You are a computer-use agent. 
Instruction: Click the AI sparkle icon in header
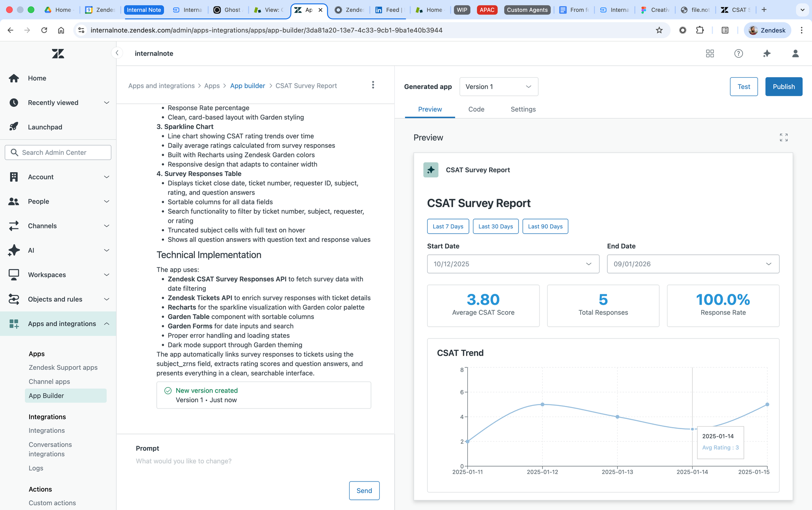(x=767, y=54)
